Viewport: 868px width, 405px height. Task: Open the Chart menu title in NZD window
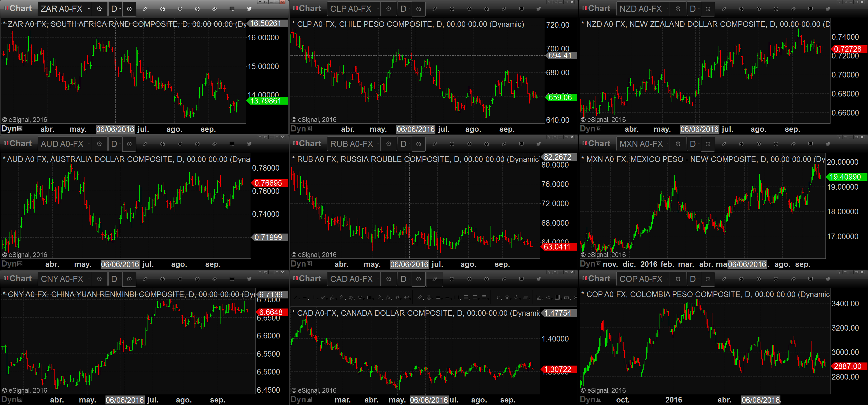[x=599, y=8]
